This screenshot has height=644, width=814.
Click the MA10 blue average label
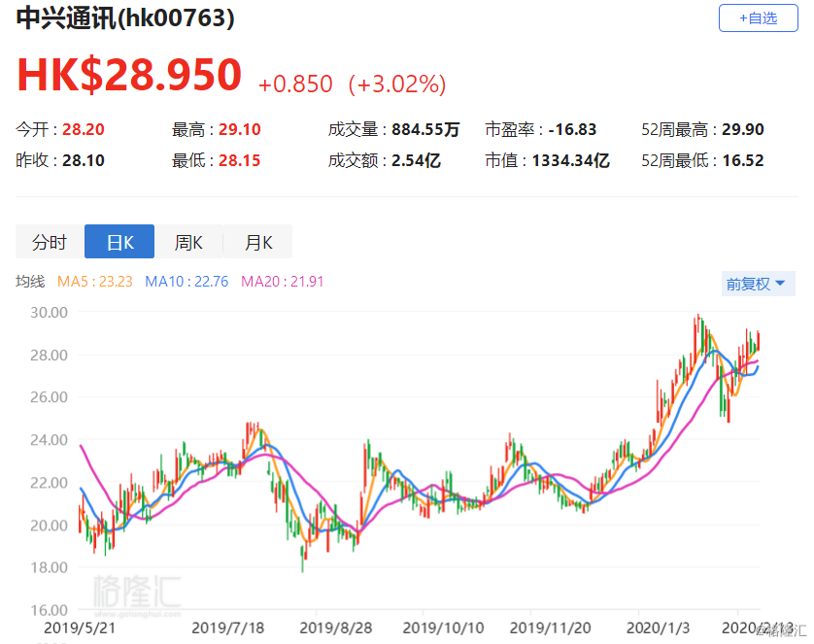[187, 282]
